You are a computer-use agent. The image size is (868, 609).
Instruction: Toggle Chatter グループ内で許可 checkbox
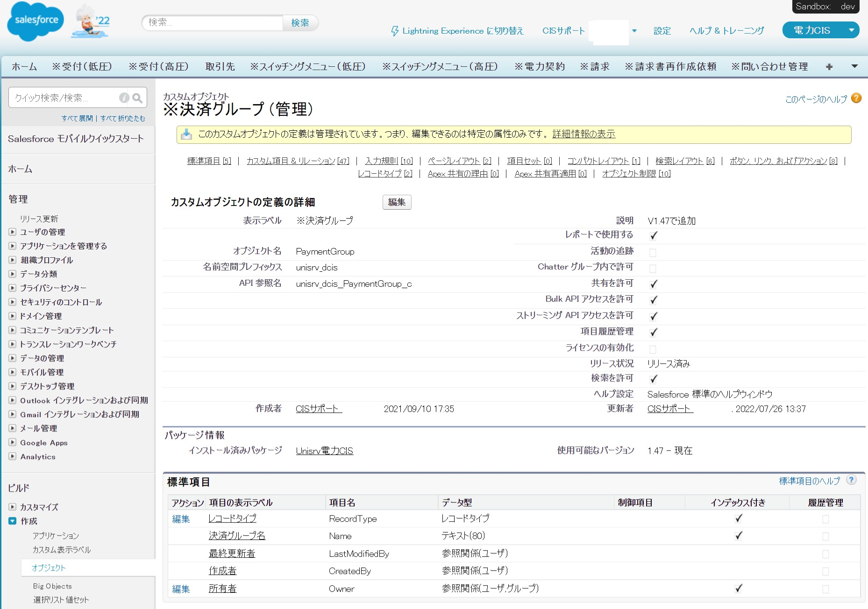tap(653, 269)
